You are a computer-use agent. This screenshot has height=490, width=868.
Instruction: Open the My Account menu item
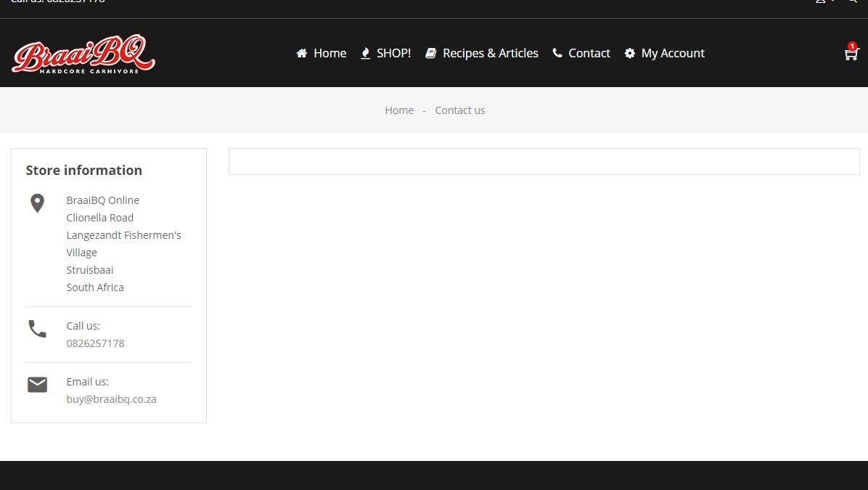pos(673,53)
